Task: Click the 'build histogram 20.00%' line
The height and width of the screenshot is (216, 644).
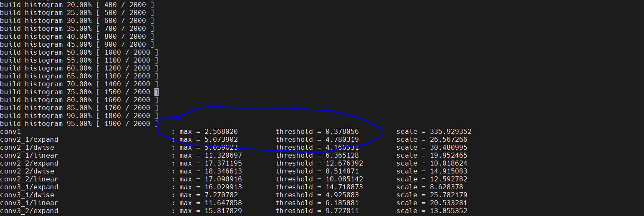Action: 77,5
